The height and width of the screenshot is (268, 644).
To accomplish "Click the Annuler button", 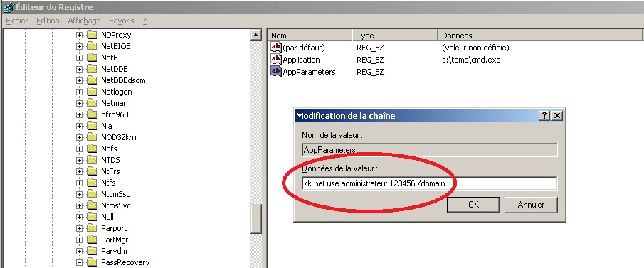I will pos(531,205).
